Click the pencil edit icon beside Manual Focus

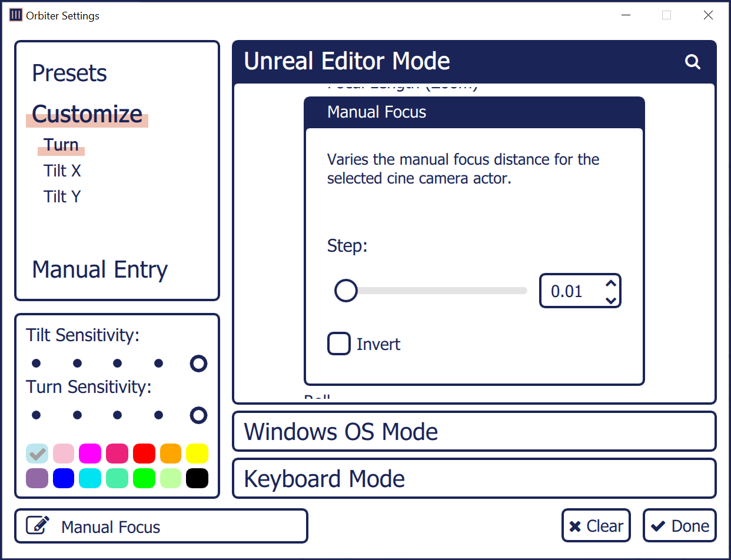(38, 525)
